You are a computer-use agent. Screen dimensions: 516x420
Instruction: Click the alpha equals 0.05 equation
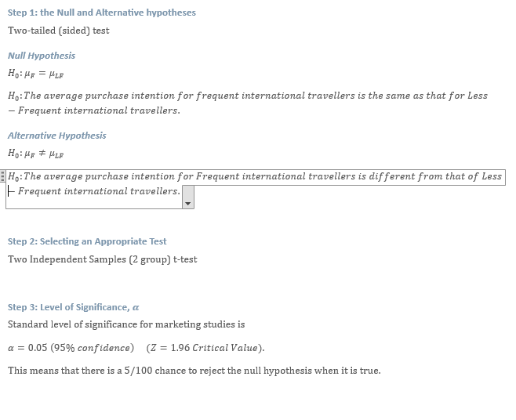coord(71,348)
